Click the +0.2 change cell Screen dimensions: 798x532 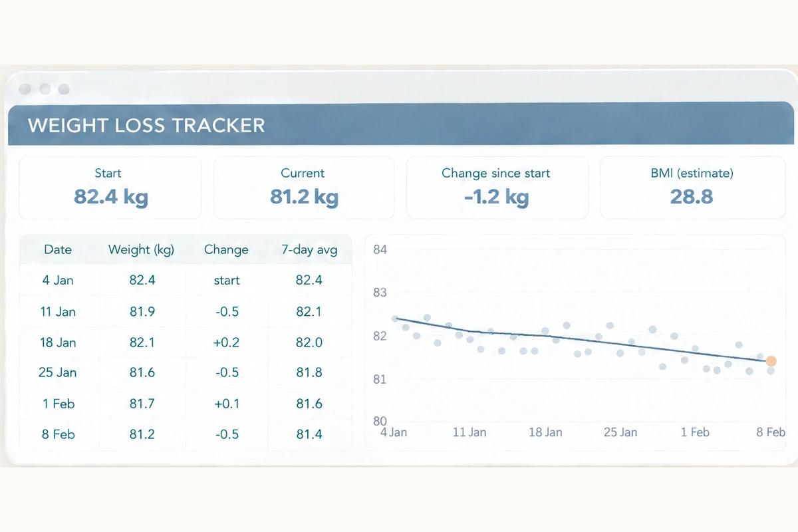point(227,342)
